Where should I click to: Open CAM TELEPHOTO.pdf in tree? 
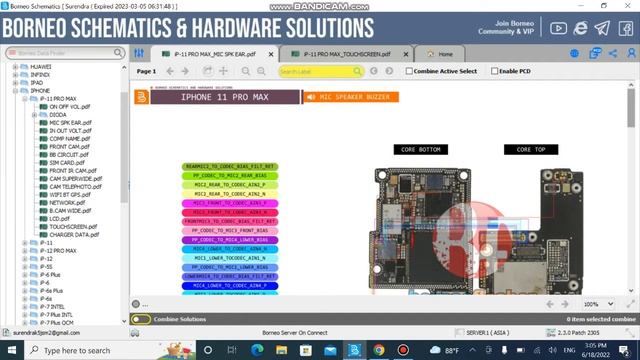(76, 187)
